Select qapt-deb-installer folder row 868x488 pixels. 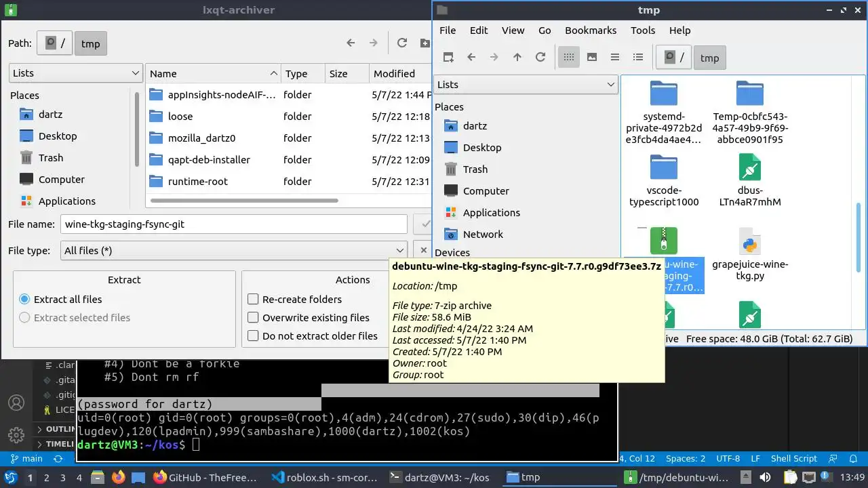tap(289, 160)
